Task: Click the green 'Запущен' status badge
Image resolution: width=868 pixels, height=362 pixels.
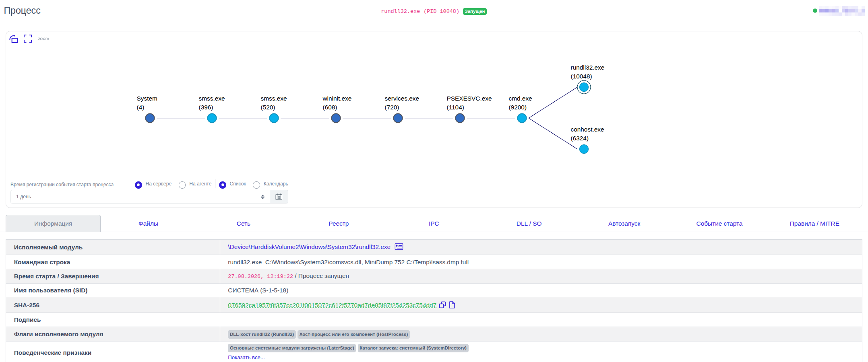Action: (475, 11)
